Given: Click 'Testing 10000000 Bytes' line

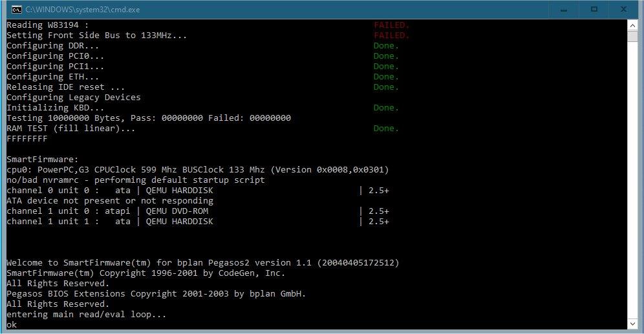Looking at the screenshot, I should tap(149, 118).
